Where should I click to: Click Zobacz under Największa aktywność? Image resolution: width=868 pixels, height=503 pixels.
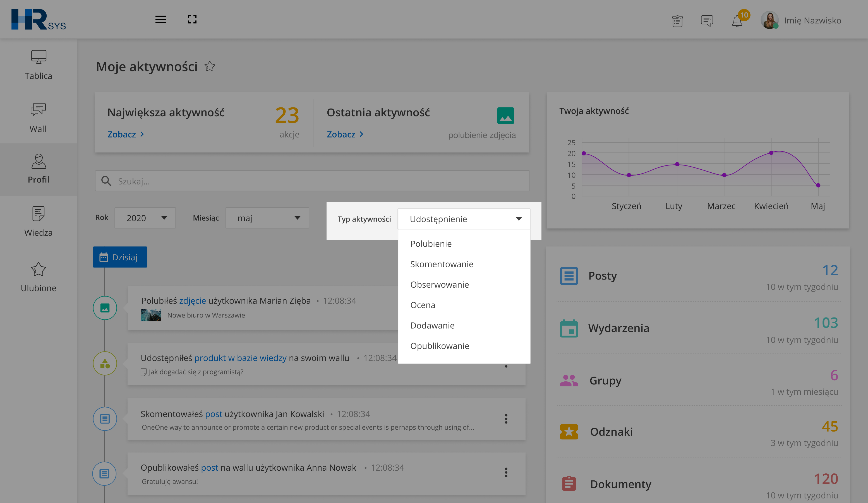pyautogui.click(x=125, y=134)
